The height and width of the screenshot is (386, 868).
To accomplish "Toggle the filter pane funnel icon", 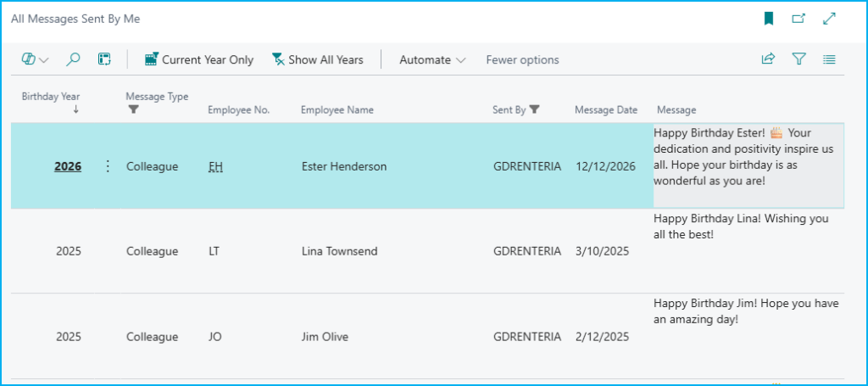I will (x=798, y=59).
